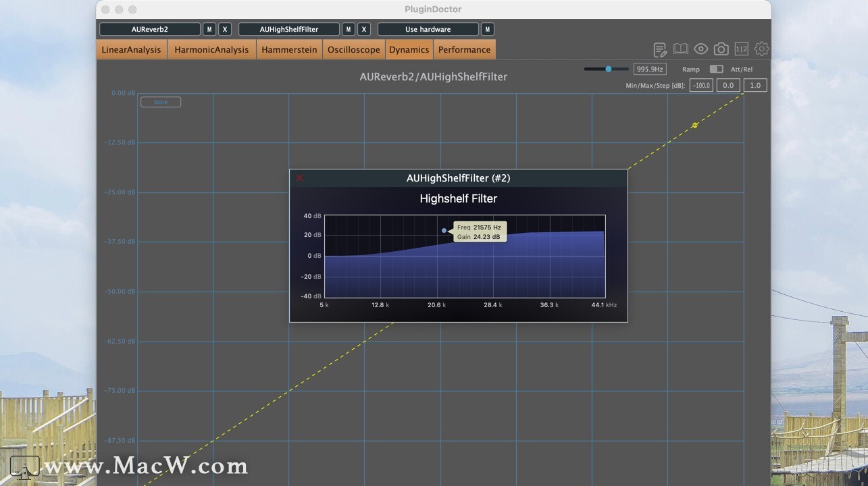The height and width of the screenshot is (486, 868).
Task: Switch to the Oscilloscope tab
Action: [x=353, y=49]
